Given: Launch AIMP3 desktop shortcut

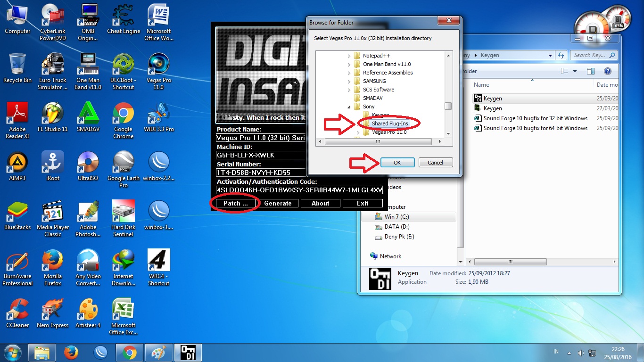Looking at the screenshot, I should click(x=17, y=166).
